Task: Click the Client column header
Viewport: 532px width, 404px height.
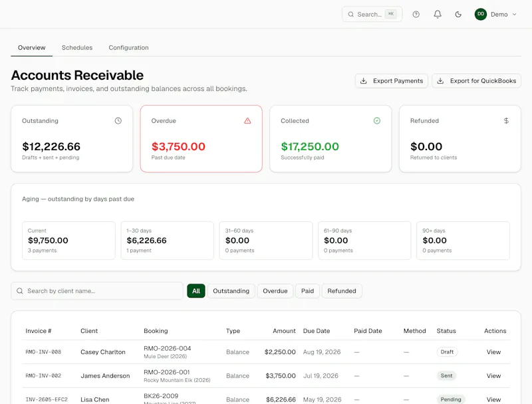Action: click(x=89, y=331)
